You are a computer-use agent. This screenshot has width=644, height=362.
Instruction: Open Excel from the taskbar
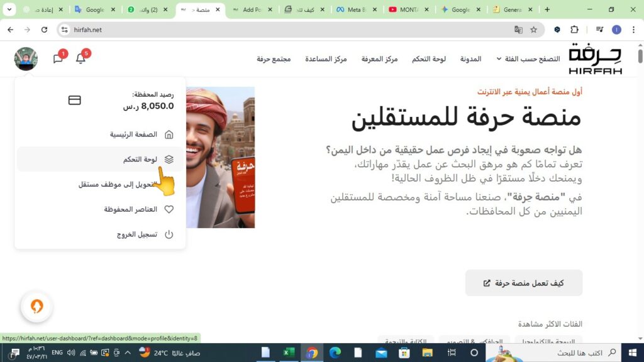[x=289, y=353]
